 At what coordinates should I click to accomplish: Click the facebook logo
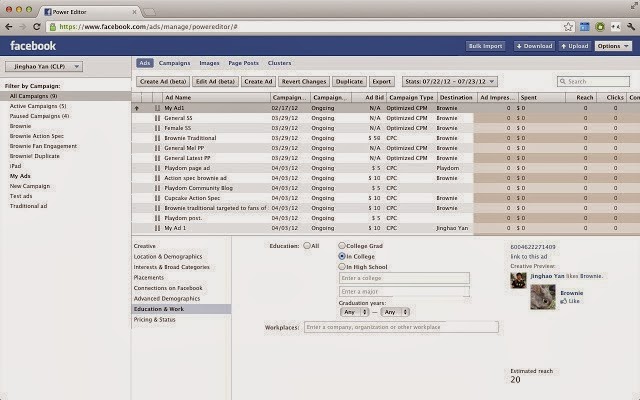pyautogui.click(x=33, y=46)
